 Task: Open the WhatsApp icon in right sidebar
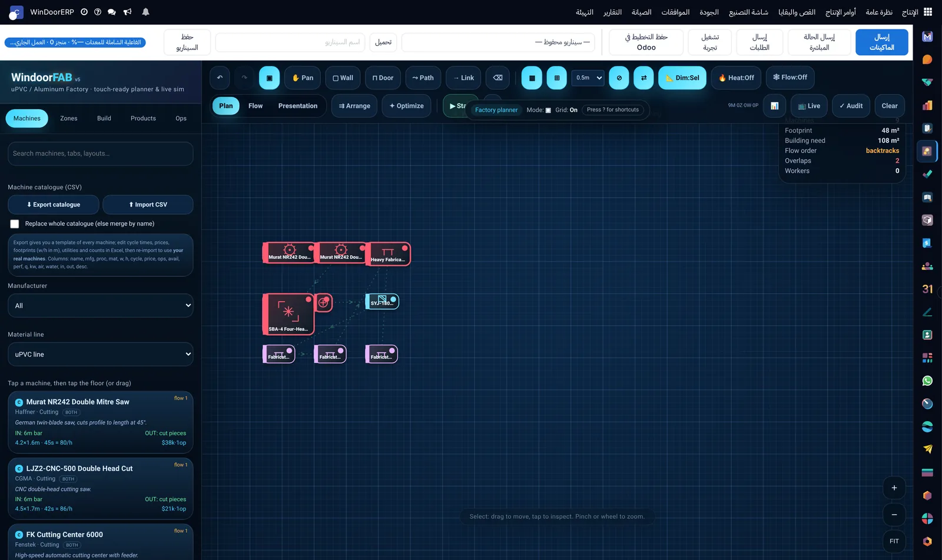[927, 381]
